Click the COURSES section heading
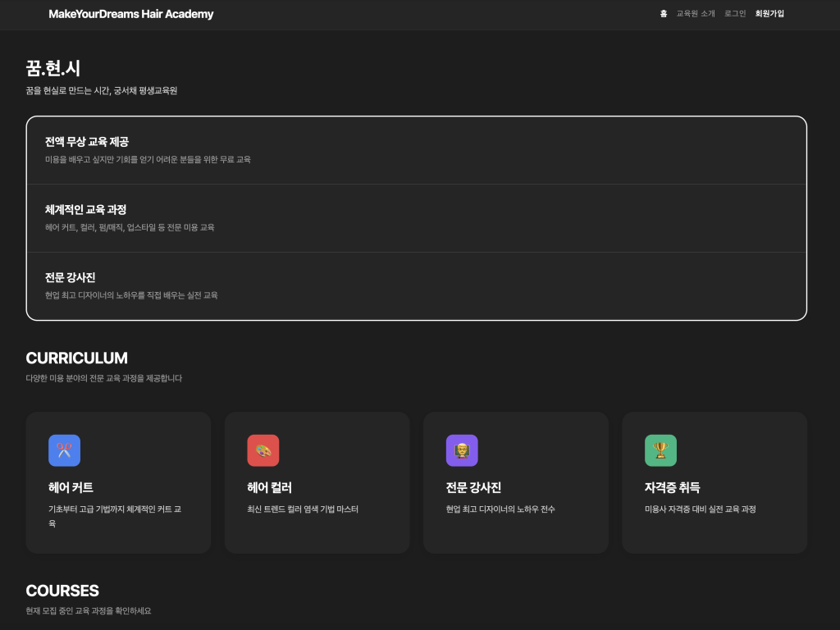 (62, 591)
